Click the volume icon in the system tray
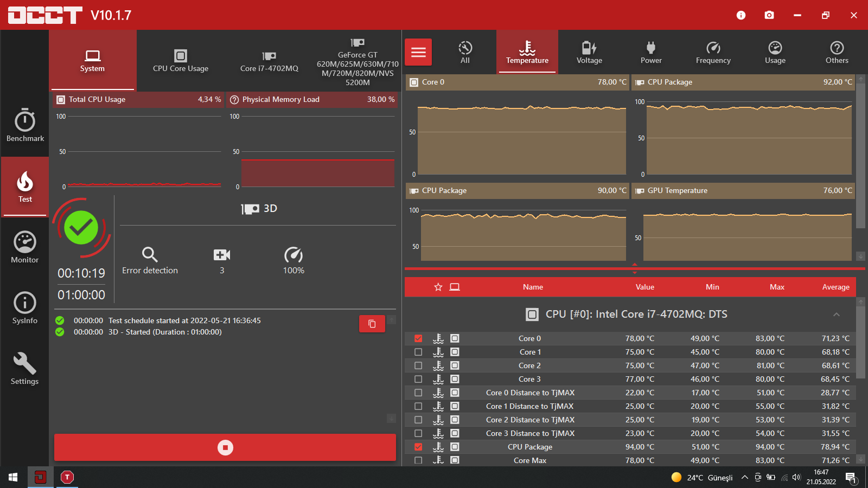 click(796, 477)
